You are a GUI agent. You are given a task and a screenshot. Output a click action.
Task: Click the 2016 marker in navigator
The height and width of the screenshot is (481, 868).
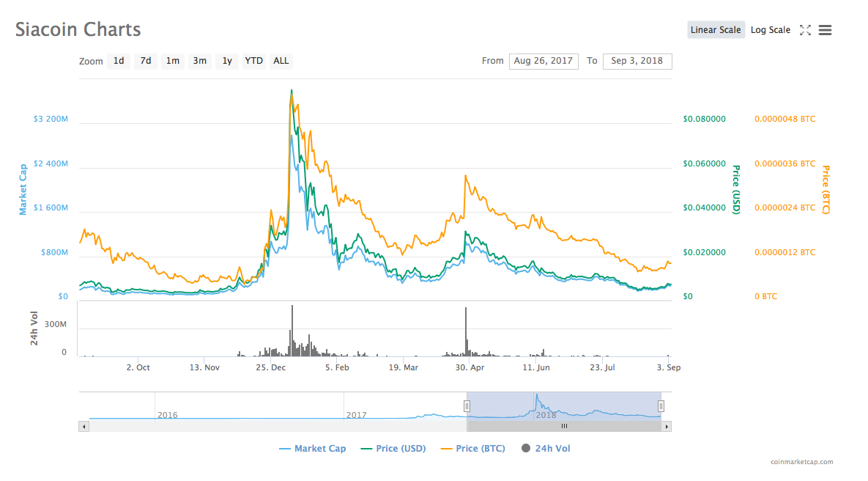click(167, 415)
